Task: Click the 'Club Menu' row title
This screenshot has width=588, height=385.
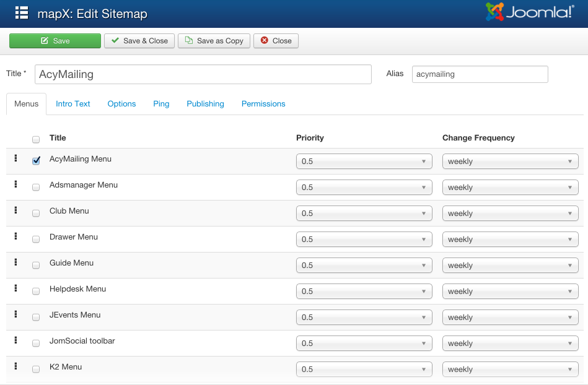Action: (69, 211)
